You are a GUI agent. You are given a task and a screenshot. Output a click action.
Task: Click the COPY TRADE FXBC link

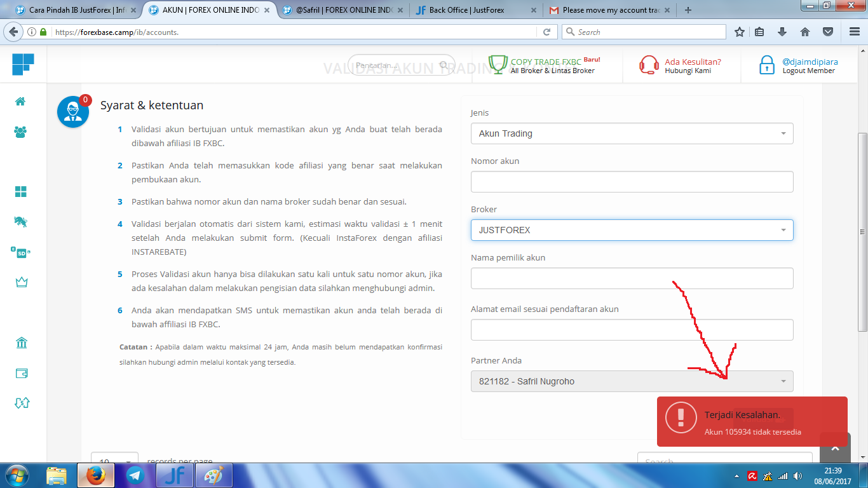point(546,62)
